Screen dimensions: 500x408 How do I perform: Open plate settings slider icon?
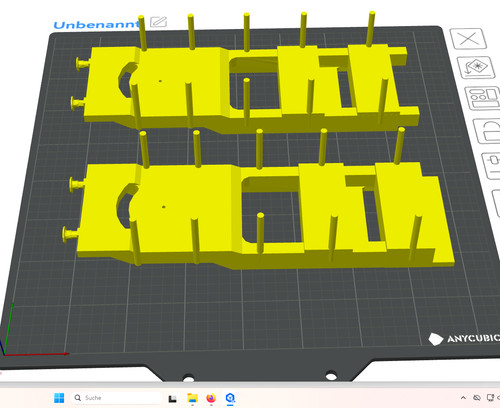pos(492,166)
